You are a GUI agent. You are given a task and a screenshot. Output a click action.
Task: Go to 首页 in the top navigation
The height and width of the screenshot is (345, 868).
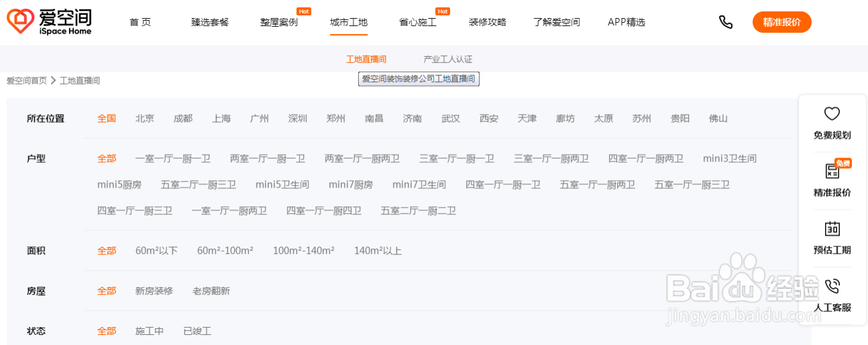(x=140, y=22)
